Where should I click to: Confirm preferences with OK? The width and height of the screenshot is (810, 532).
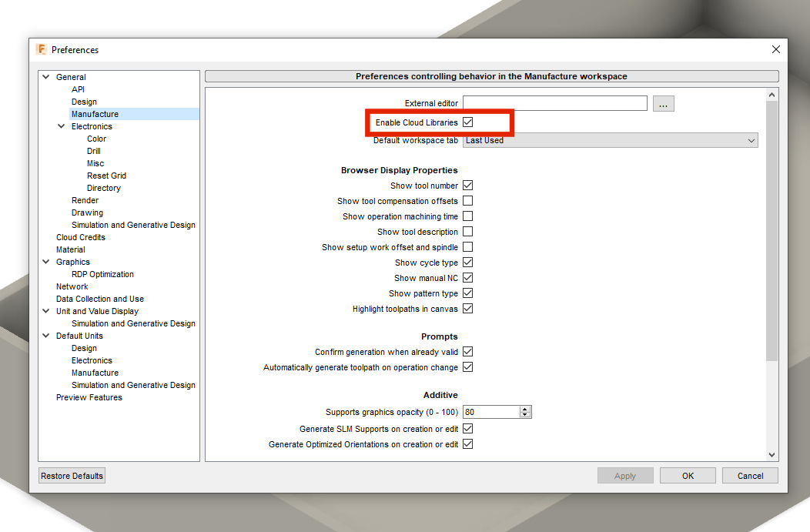pyautogui.click(x=688, y=476)
